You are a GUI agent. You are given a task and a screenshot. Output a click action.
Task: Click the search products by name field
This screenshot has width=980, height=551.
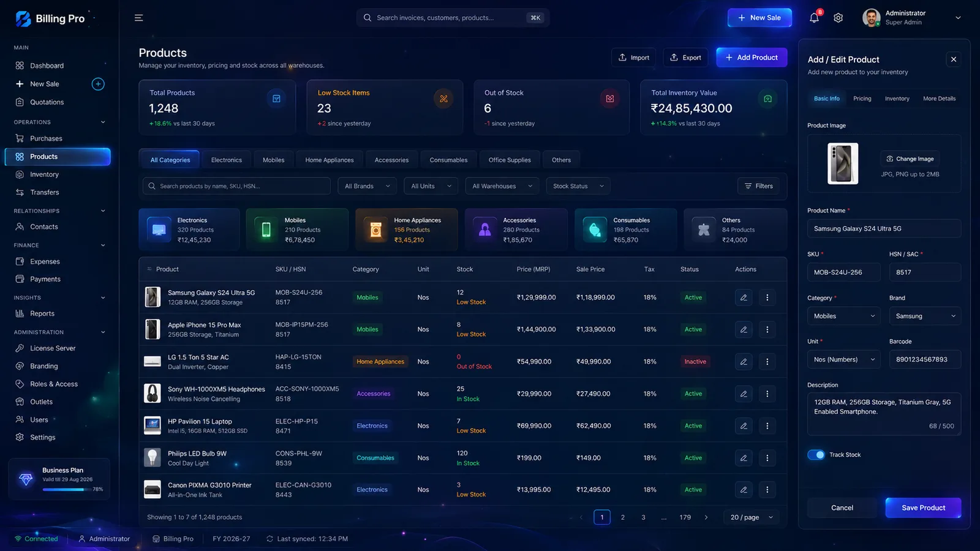click(236, 186)
